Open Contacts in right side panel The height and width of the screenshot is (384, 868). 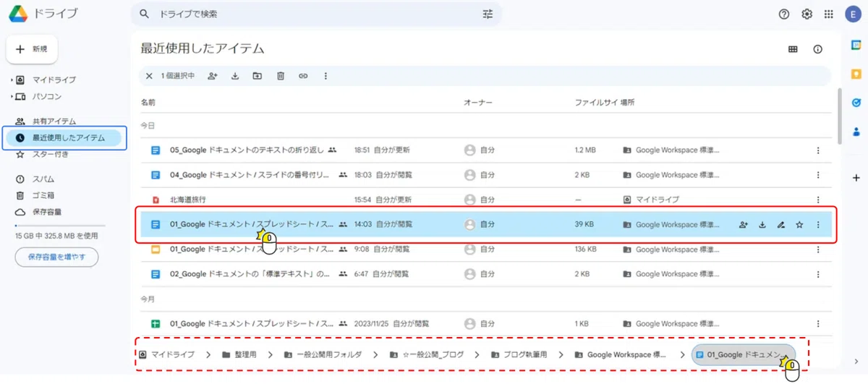click(x=856, y=131)
